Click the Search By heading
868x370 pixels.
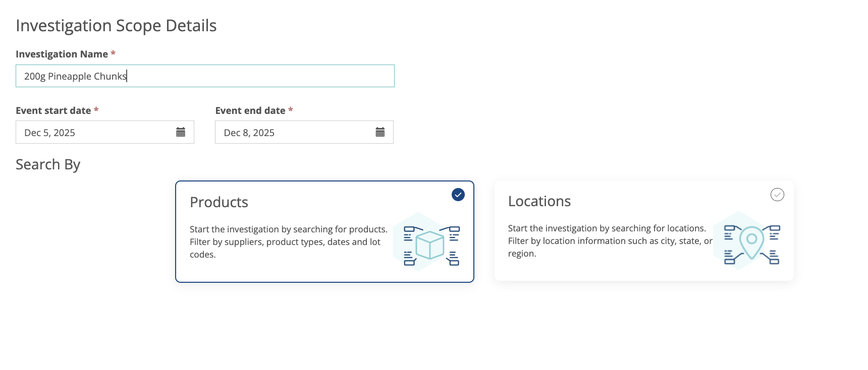coord(48,165)
